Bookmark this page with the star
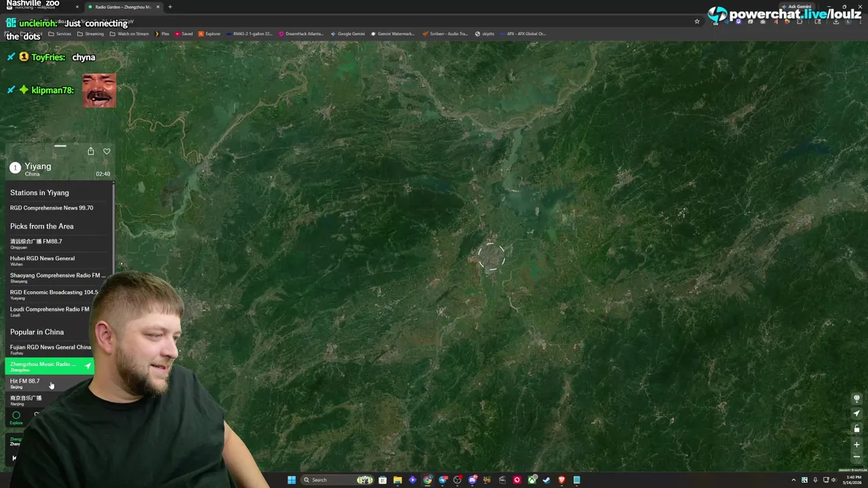Viewport: 868px width, 488px height. pyautogui.click(x=697, y=22)
